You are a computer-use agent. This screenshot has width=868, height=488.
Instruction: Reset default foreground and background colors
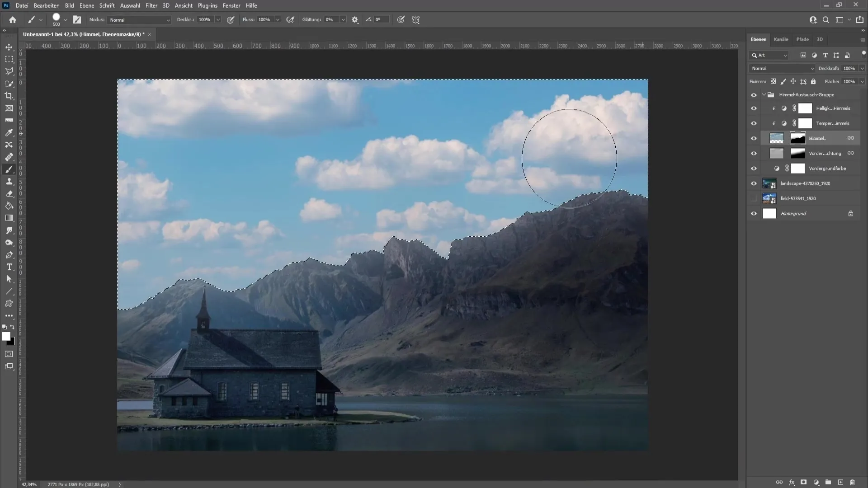click(5, 327)
